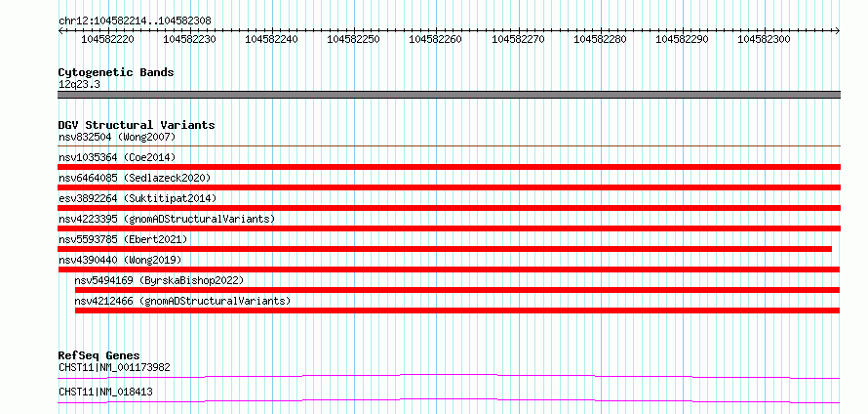Click the red bar for nsv4223395

coord(450,228)
